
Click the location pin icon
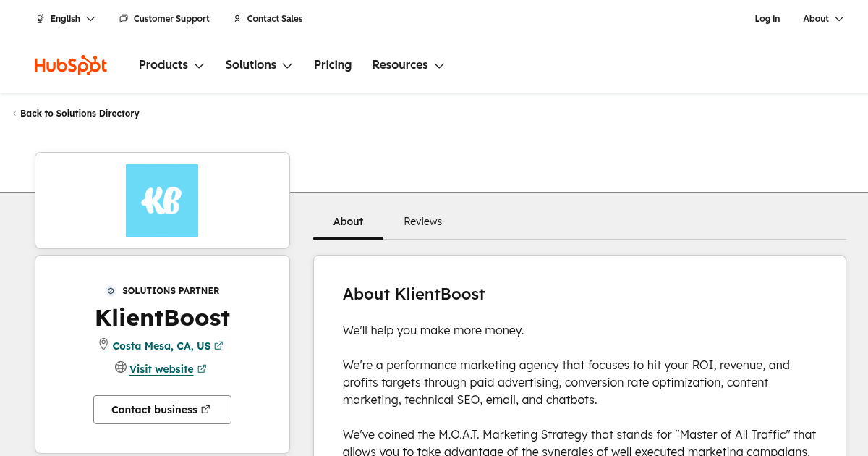pyautogui.click(x=103, y=345)
